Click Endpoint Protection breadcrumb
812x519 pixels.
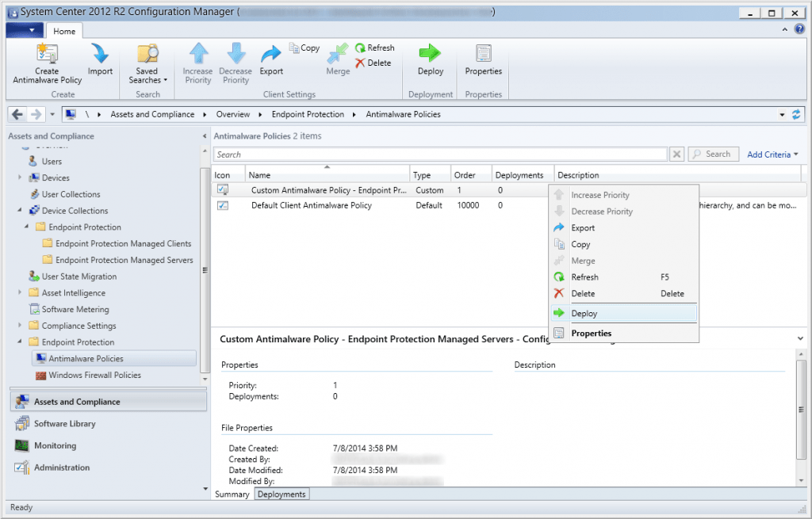(308, 114)
